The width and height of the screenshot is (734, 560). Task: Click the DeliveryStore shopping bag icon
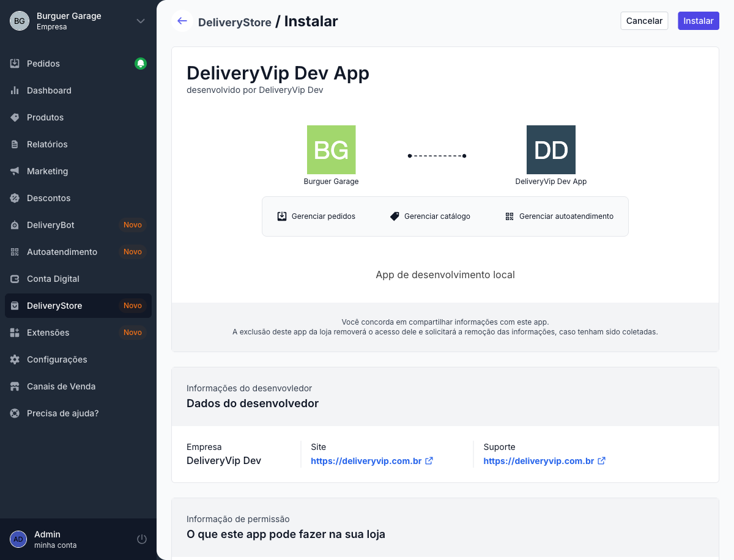pyautogui.click(x=15, y=306)
